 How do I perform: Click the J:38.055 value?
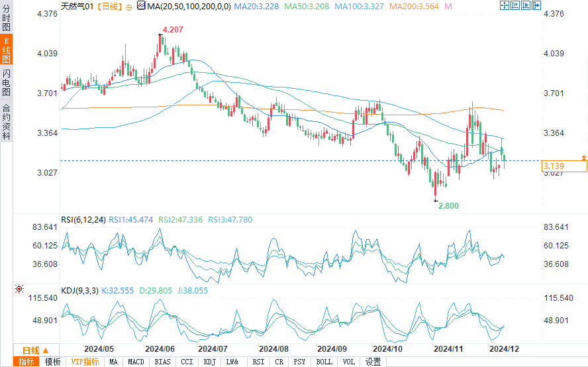(193, 291)
